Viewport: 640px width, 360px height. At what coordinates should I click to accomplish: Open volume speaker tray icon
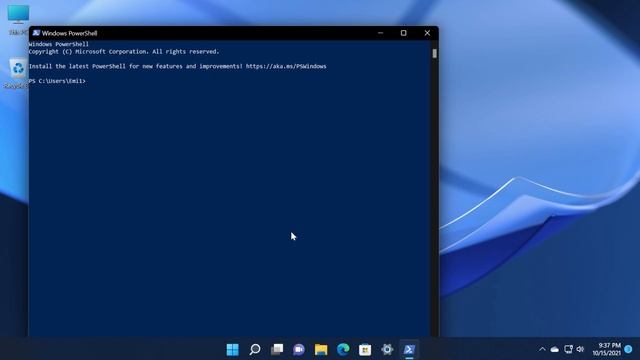(580, 349)
